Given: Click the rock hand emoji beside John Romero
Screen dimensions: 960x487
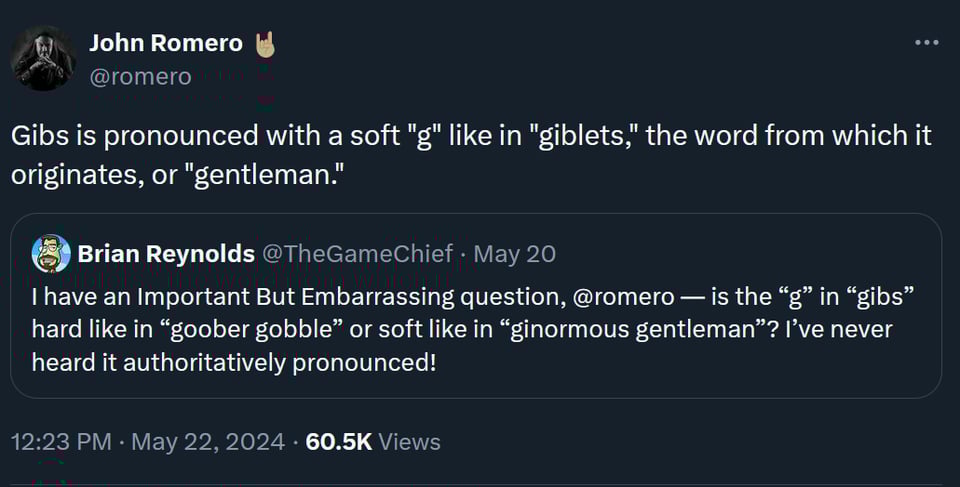Looking at the screenshot, I should 264,44.
